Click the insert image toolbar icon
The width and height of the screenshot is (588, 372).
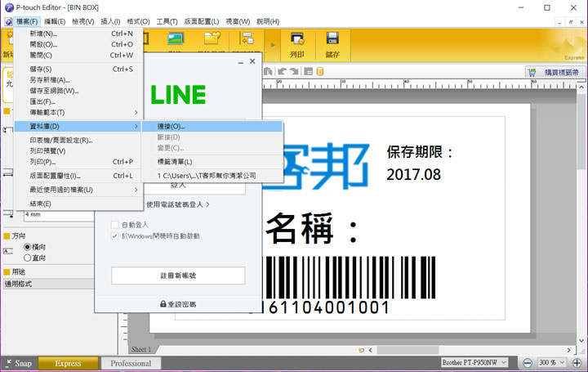coord(176,38)
